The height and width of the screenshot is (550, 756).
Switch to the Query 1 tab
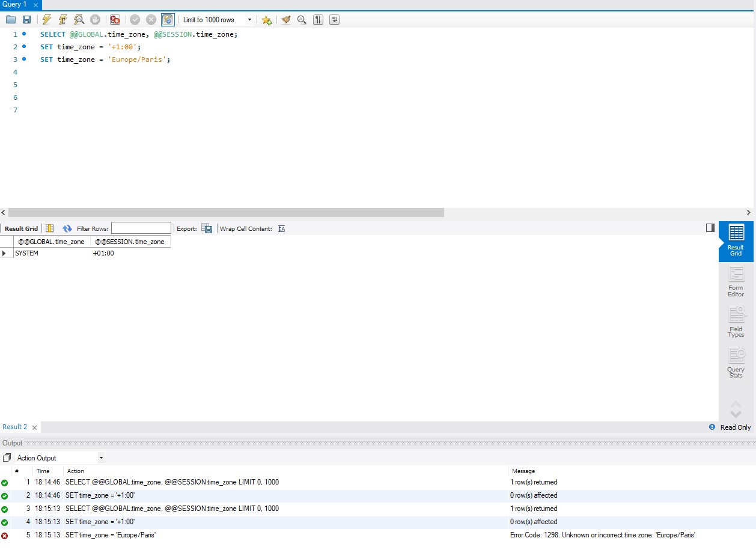click(14, 5)
